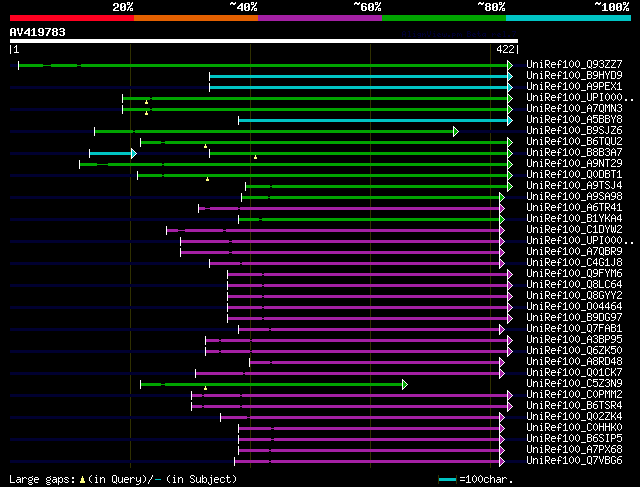Click the UniRef100_Q01CK7 label

[574, 373]
